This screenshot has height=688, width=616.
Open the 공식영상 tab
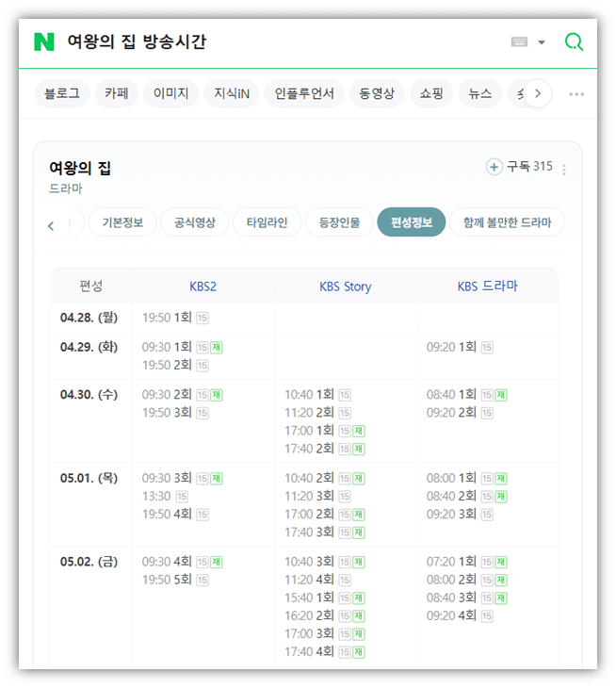click(x=195, y=222)
